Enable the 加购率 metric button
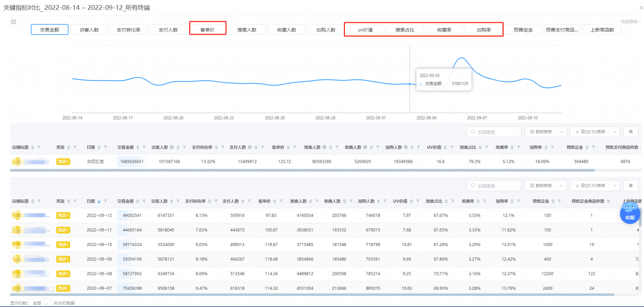The width and height of the screenshot is (644, 307). [x=484, y=30]
